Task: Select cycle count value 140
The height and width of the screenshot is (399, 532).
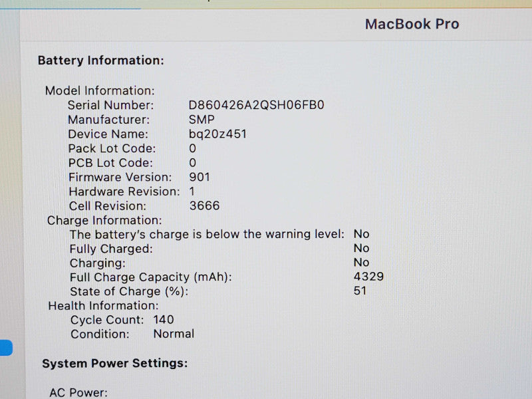Action: 164,320
